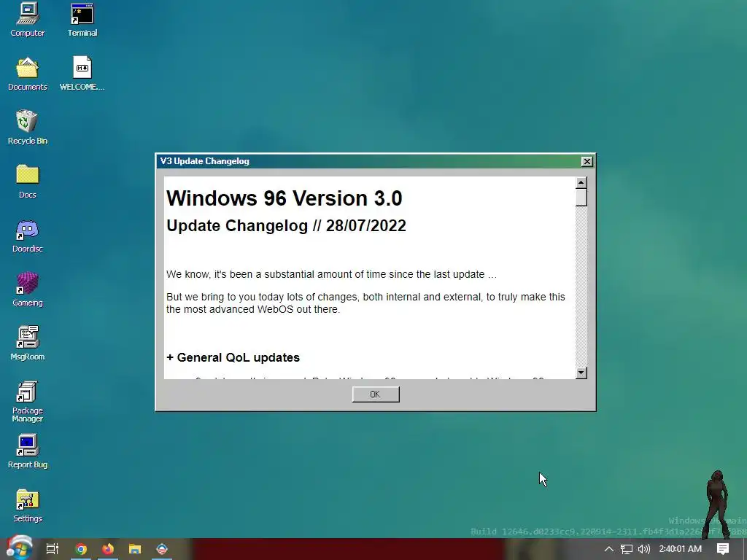Select the WELCOME markdown file icon
The width and height of the screenshot is (747, 560).
click(82, 74)
